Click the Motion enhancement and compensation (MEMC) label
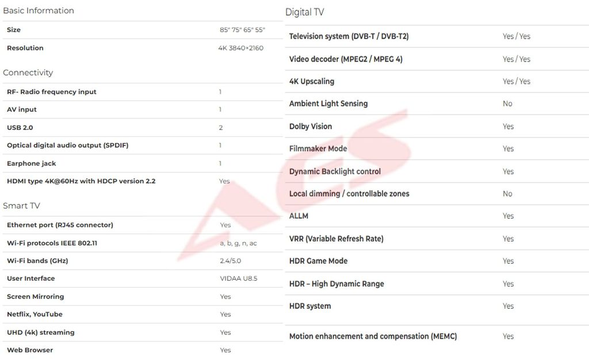Viewport: 589px width, 364px height. point(373,336)
